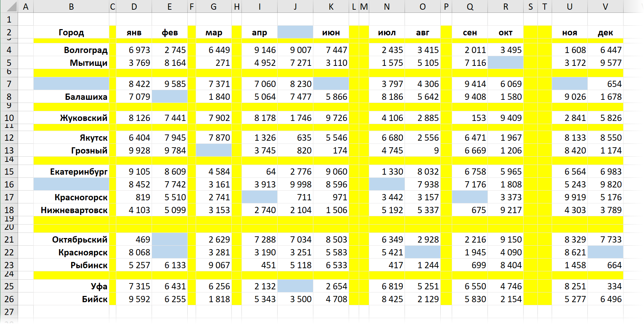Select column B header
The image size is (644, 324).
(x=71, y=7)
